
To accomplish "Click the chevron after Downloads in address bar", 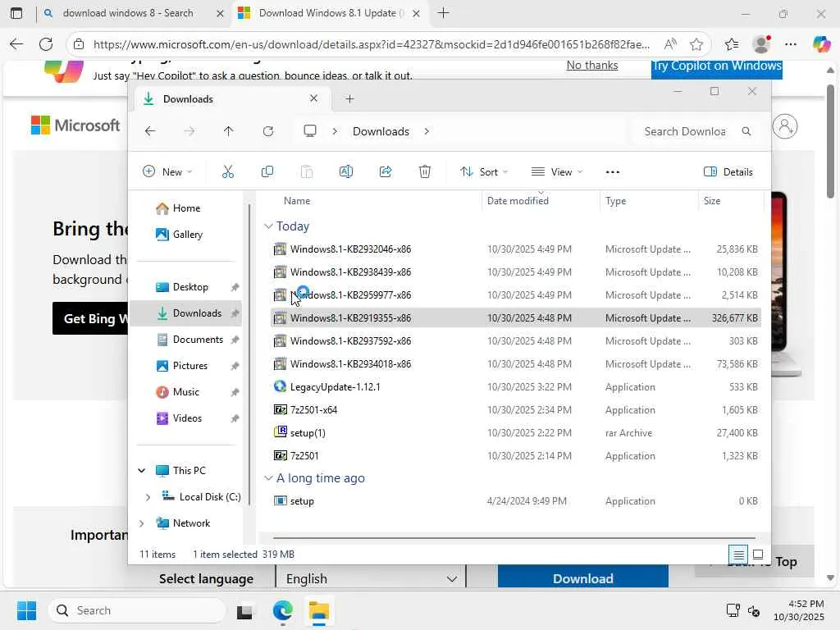I will (427, 131).
